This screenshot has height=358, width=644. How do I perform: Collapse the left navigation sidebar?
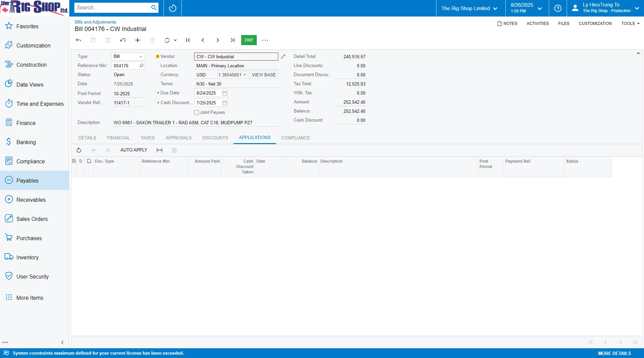62,342
